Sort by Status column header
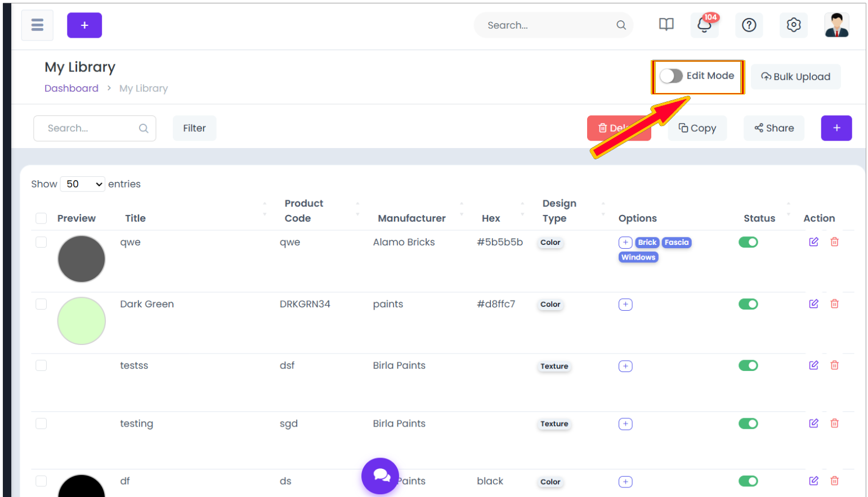The image size is (868, 497). pyautogui.click(x=759, y=218)
